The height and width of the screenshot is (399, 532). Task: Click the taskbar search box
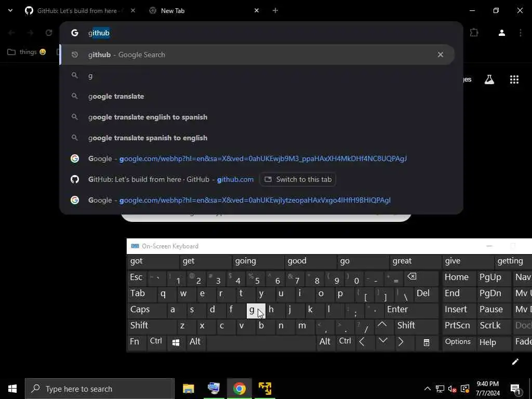(x=100, y=389)
